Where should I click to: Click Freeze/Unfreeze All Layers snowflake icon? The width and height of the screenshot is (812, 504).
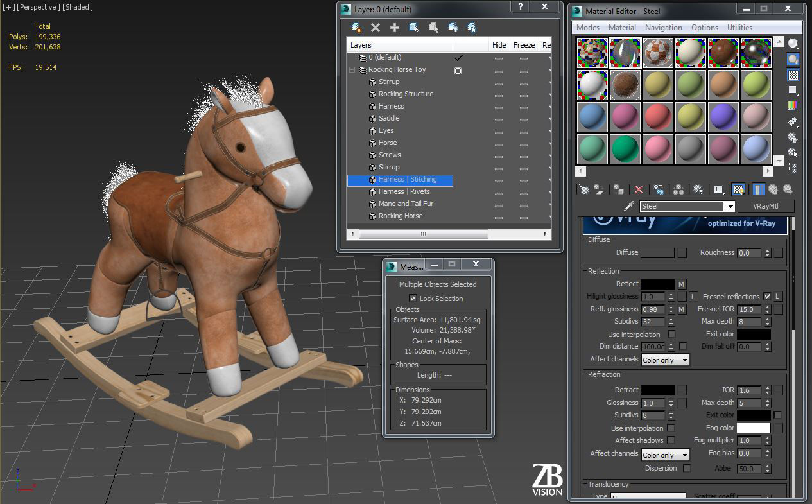472,28
